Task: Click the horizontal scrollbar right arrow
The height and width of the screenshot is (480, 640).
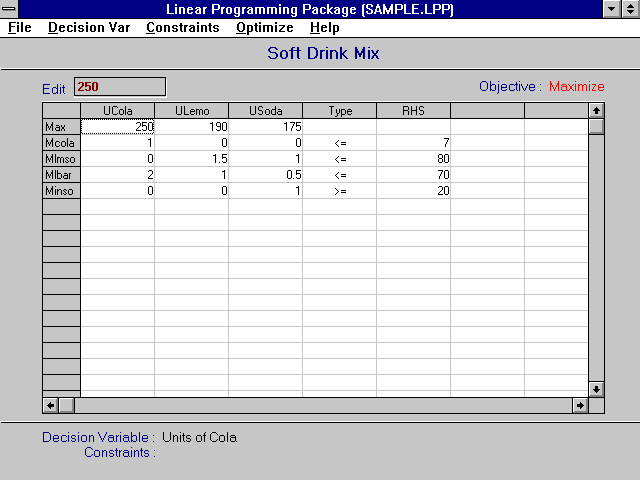Action: (579, 405)
